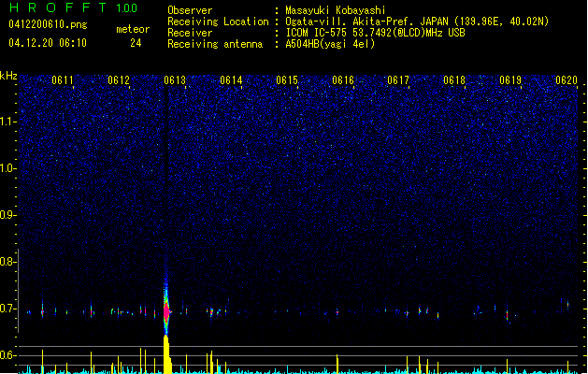Click the 0619 time marker

click(510, 80)
